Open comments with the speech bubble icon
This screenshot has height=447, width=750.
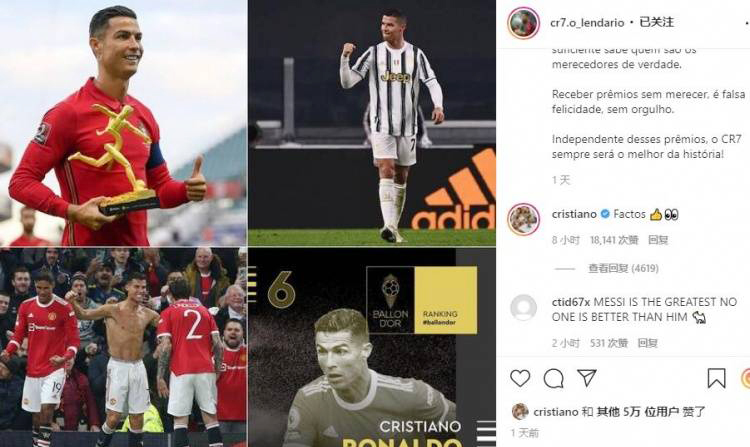(x=553, y=379)
